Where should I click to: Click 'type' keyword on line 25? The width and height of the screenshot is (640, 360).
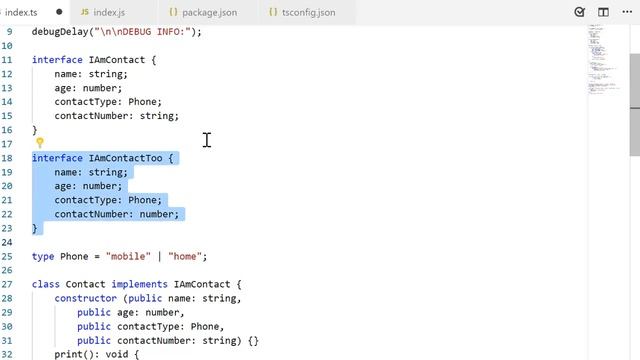pos(43,256)
